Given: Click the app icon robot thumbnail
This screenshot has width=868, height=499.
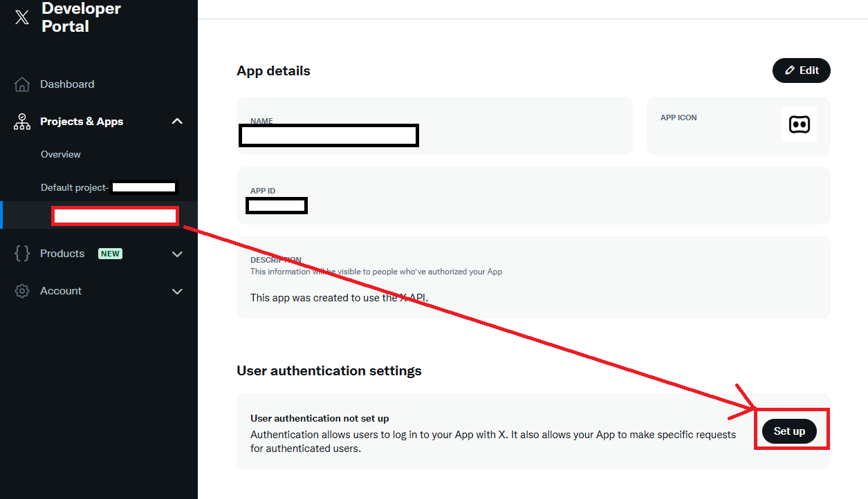Looking at the screenshot, I should [799, 124].
